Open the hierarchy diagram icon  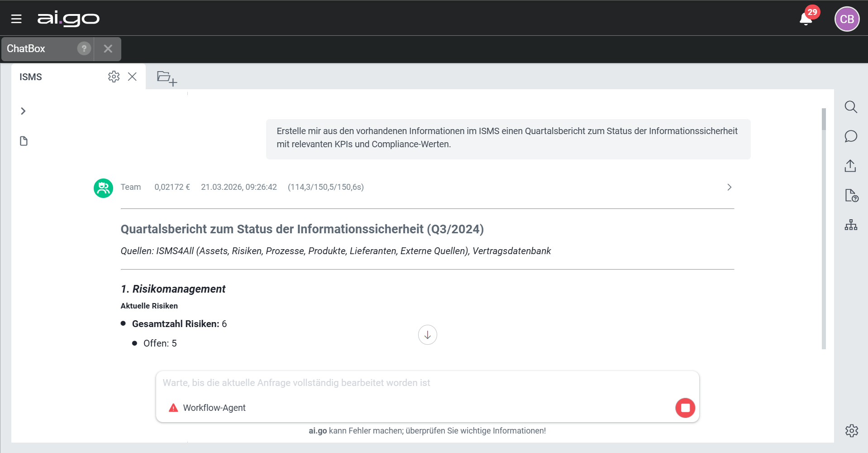point(851,225)
